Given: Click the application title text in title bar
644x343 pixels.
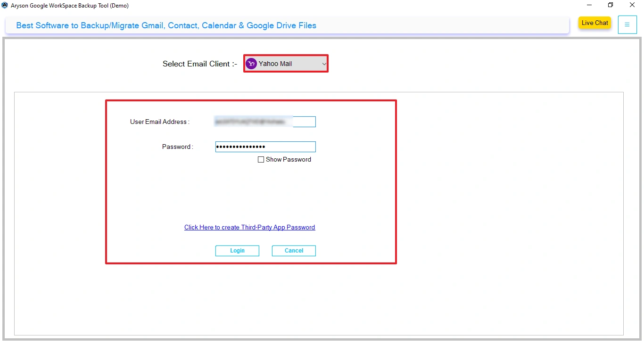Looking at the screenshot, I should tap(66, 5).
